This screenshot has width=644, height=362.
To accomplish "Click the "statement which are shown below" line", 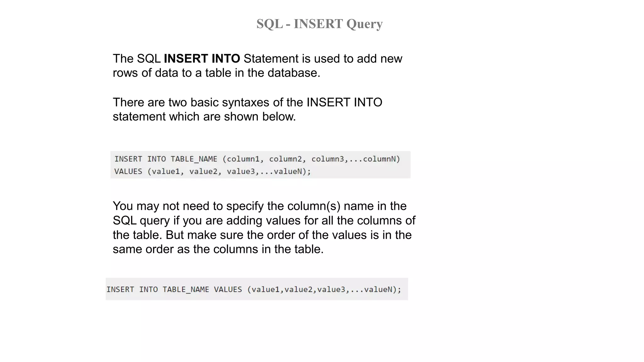I will (204, 117).
